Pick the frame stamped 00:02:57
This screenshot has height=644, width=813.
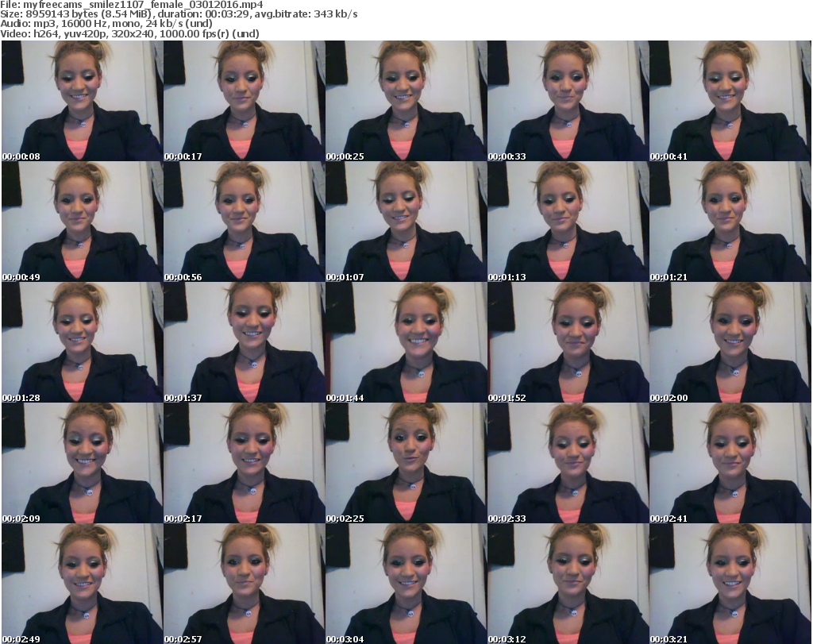pos(245,584)
